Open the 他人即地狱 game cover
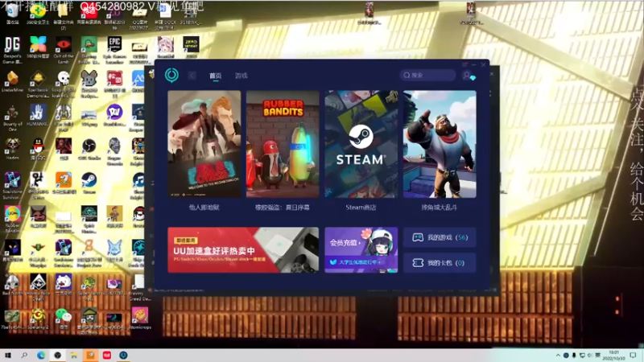Viewport: 644px width, 362px height. click(204, 144)
